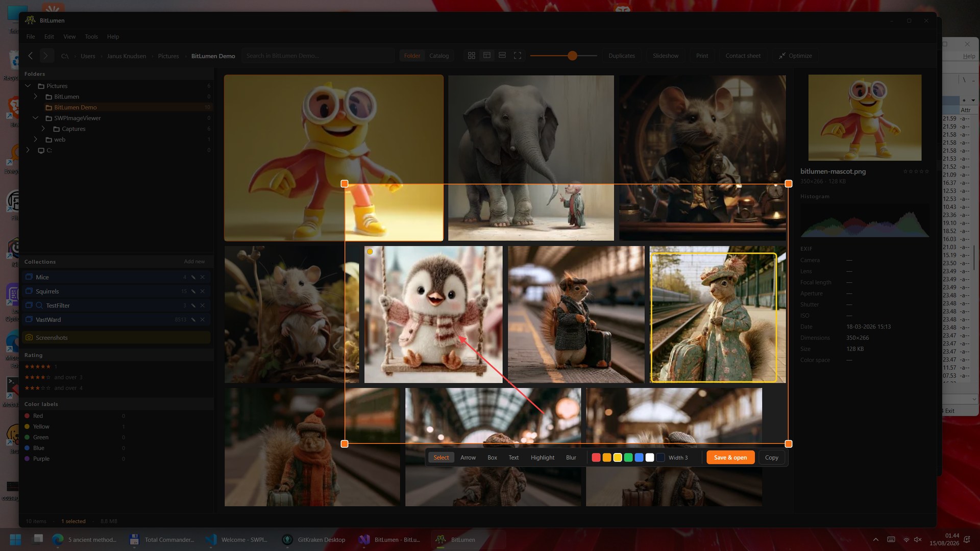Select the Arrow annotation tool
This screenshot has width=980, height=551.
coord(468,458)
